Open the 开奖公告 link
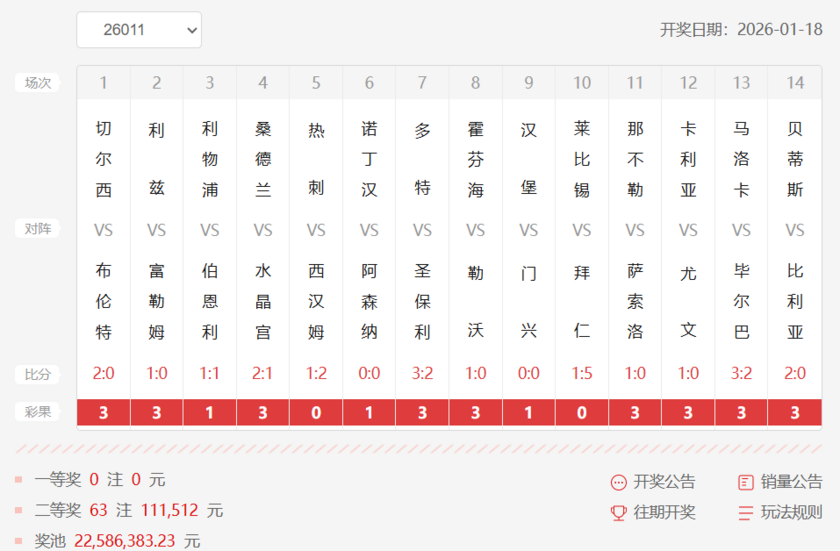The height and width of the screenshot is (551, 840). tap(664, 482)
